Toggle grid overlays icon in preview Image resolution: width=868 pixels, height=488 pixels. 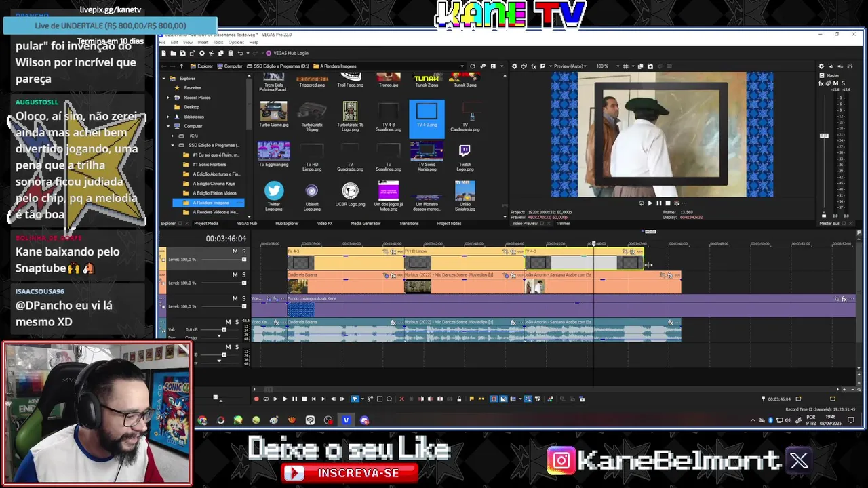625,66
